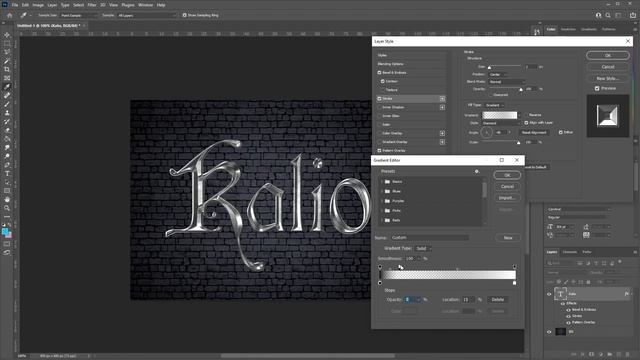The image size is (640, 360).
Task: Hide the Pattern Overlay effect eye
Action: pyautogui.click(x=568, y=322)
